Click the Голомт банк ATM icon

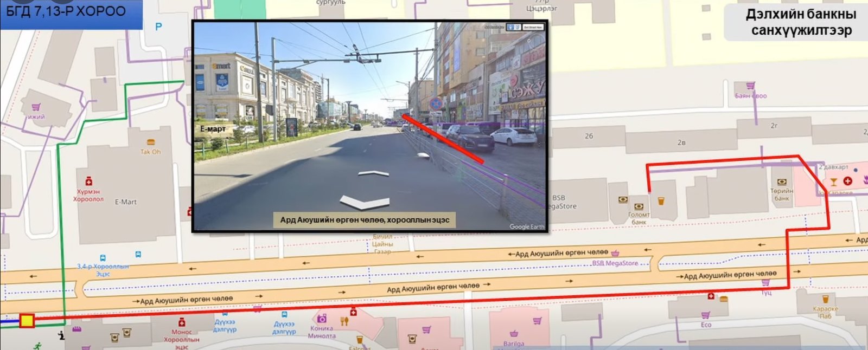[x=639, y=206]
